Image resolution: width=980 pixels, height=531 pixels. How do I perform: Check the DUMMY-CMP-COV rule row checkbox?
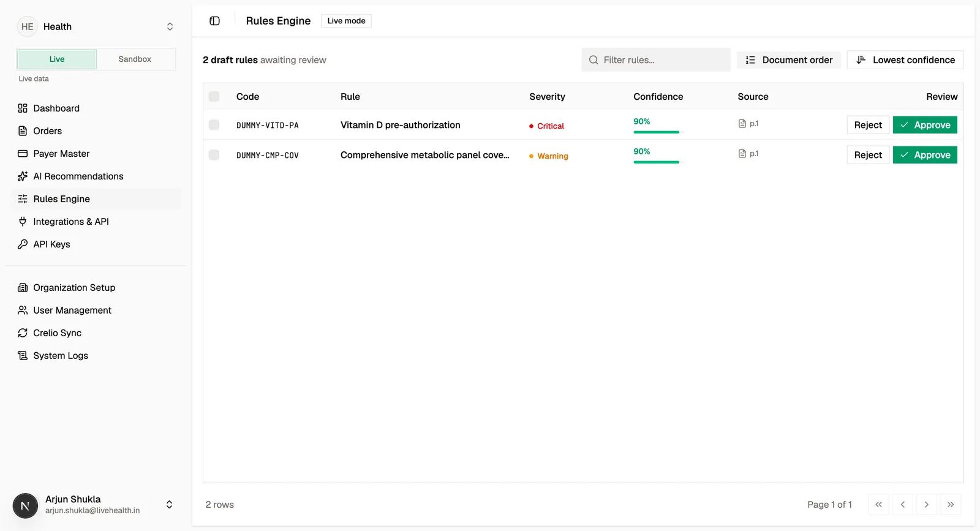tap(214, 155)
